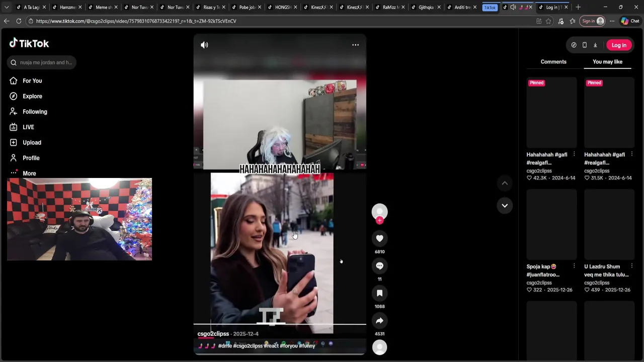The image size is (644, 362).
Task: Open options for U Lazdru Shum video
Action: (632, 266)
